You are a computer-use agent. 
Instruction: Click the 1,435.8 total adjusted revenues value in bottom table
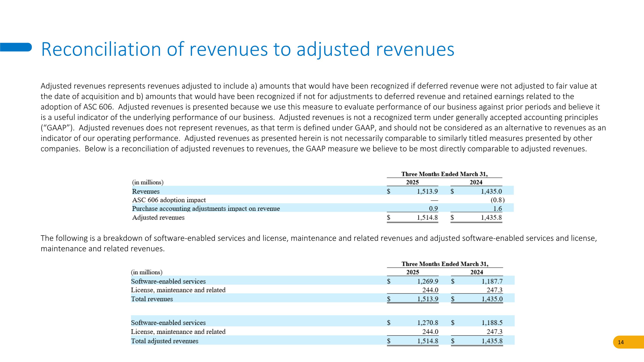492,341
